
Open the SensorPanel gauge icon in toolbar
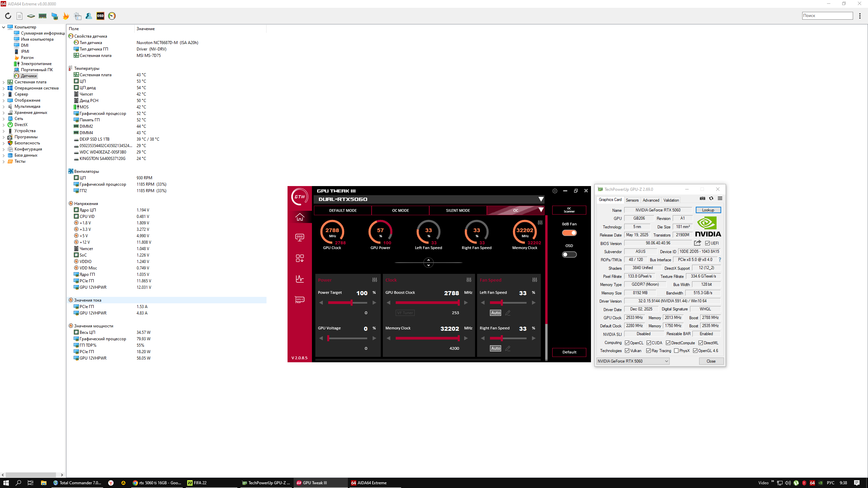(x=112, y=16)
